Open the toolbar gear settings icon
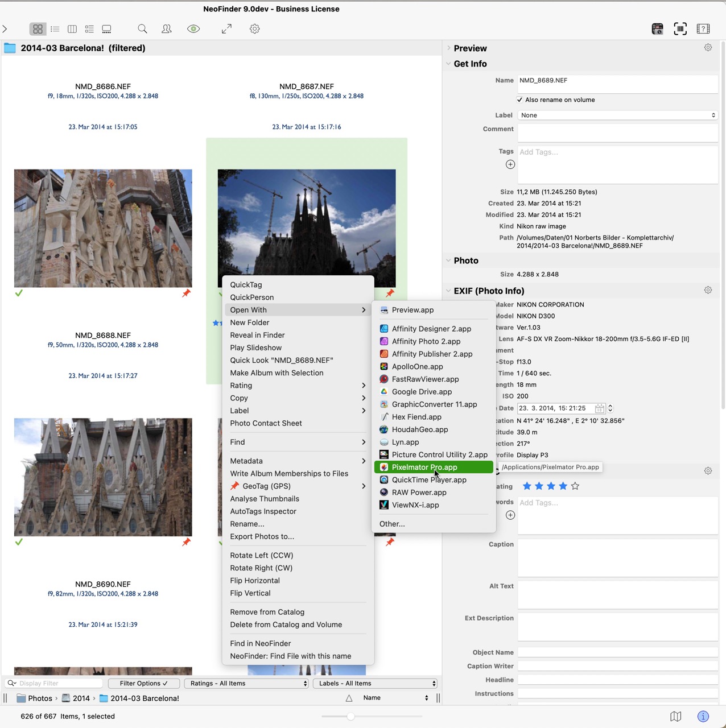The width and height of the screenshot is (726, 728). (x=255, y=29)
